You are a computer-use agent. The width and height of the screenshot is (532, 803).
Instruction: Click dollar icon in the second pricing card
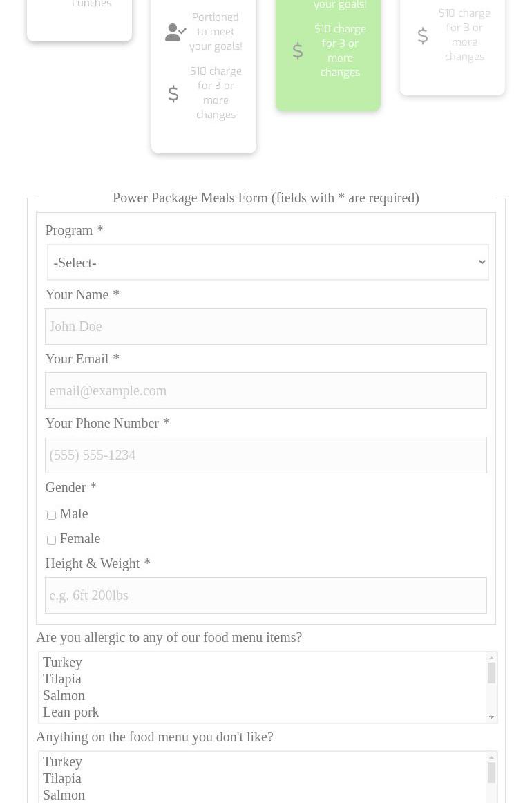click(173, 93)
